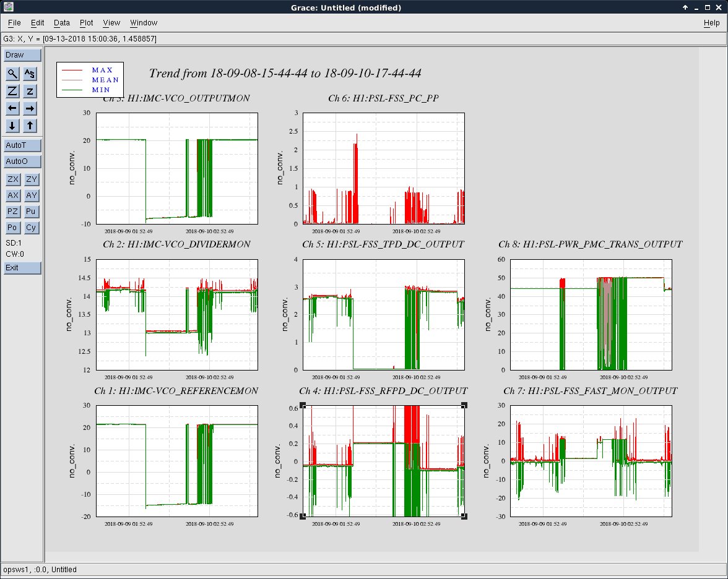Select the IMC-VCO_OUTPUTMON graph
Viewport: 728px width, 579px height.
[x=177, y=168]
